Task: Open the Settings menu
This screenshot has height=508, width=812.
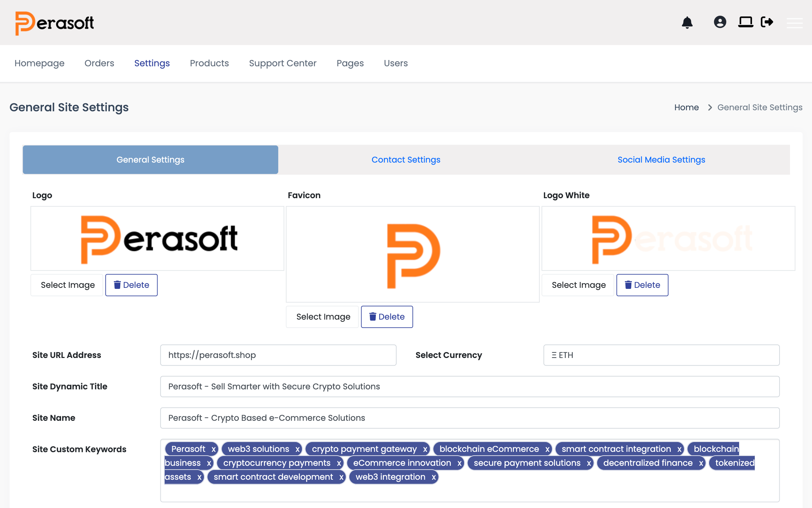Action: pyautogui.click(x=152, y=63)
